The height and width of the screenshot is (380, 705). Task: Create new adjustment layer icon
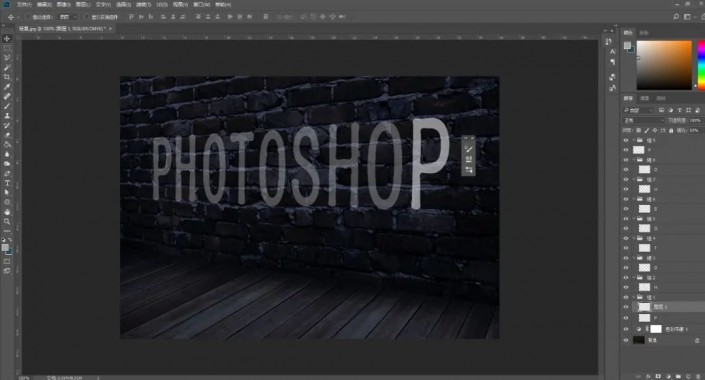pos(668,376)
